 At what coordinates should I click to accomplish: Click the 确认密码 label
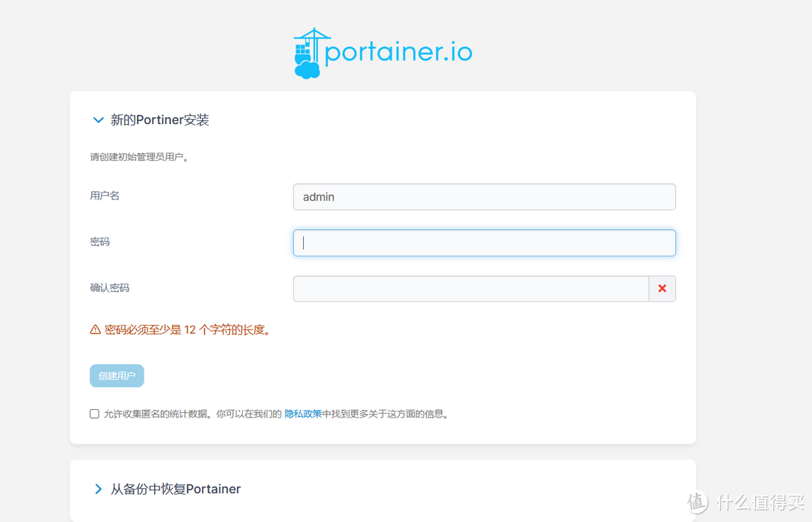pos(110,288)
